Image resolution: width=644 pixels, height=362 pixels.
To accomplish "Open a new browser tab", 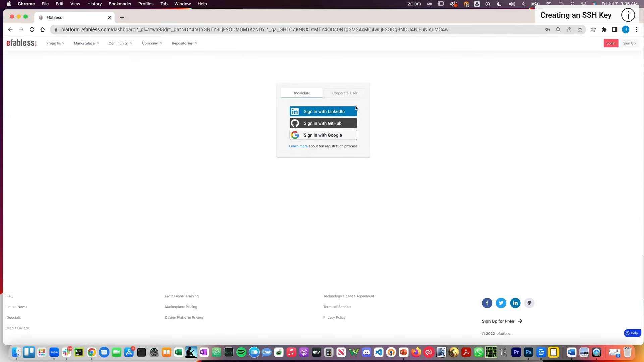I will tap(122, 18).
